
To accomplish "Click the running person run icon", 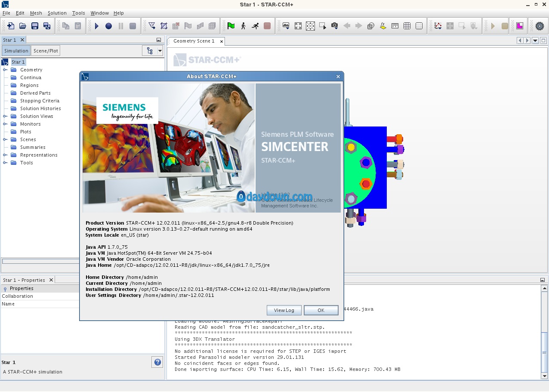I will pyautogui.click(x=255, y=26).
